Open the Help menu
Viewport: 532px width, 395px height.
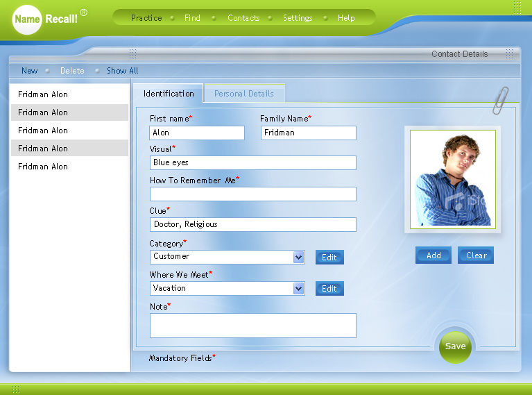pyautogui.click(x=346, y=18)
